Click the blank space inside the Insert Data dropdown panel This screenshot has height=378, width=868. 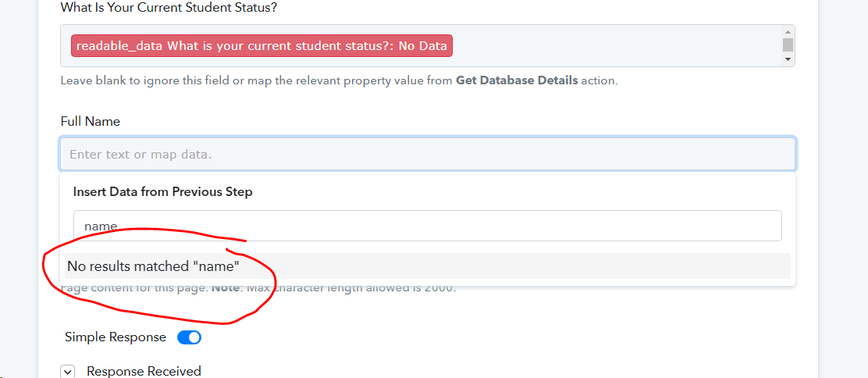click(x=498, y=192)
